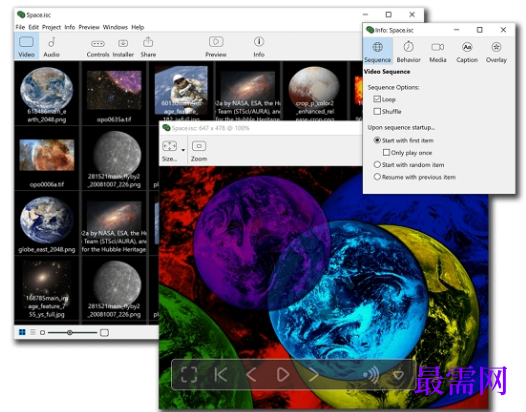The width and height of the screenshot is (526, 412).
Task: Open the Info toolbar button
Action: [x=259, y=46]
